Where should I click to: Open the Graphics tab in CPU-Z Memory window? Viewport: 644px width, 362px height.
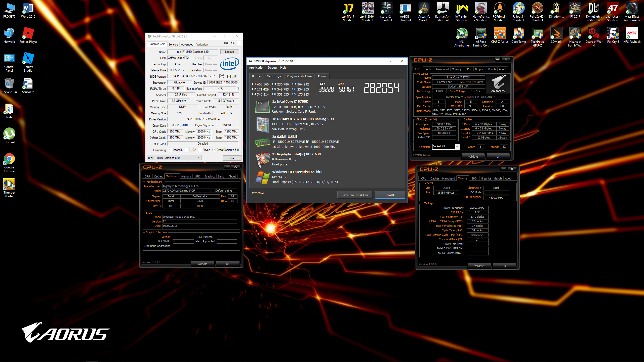click(x=486, y=178)
